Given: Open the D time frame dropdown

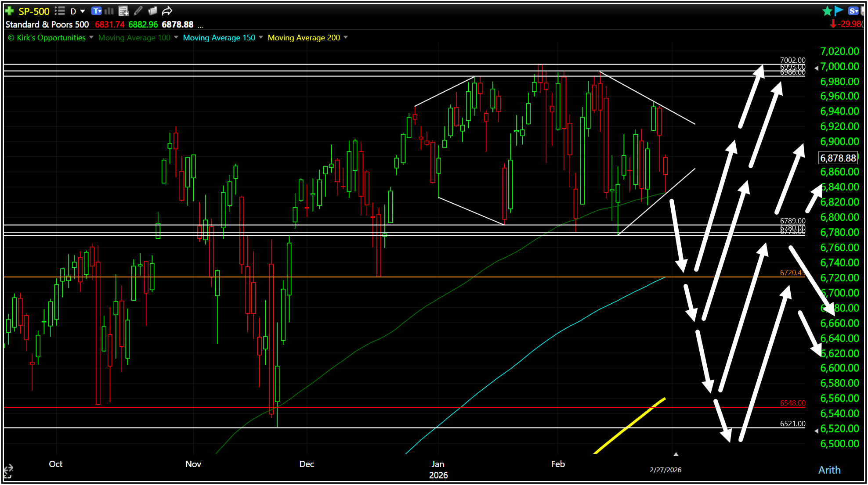Looking at the screenshot, I should [78, 11].
